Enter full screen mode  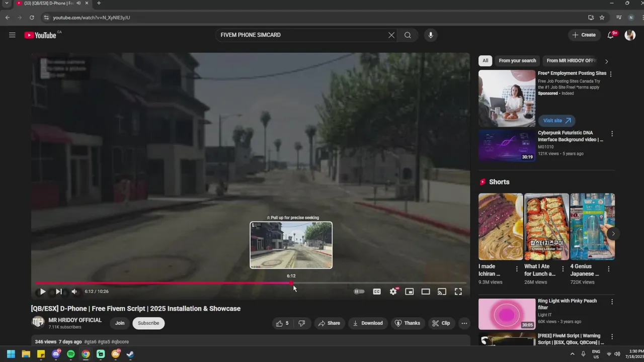coord(458,292)
